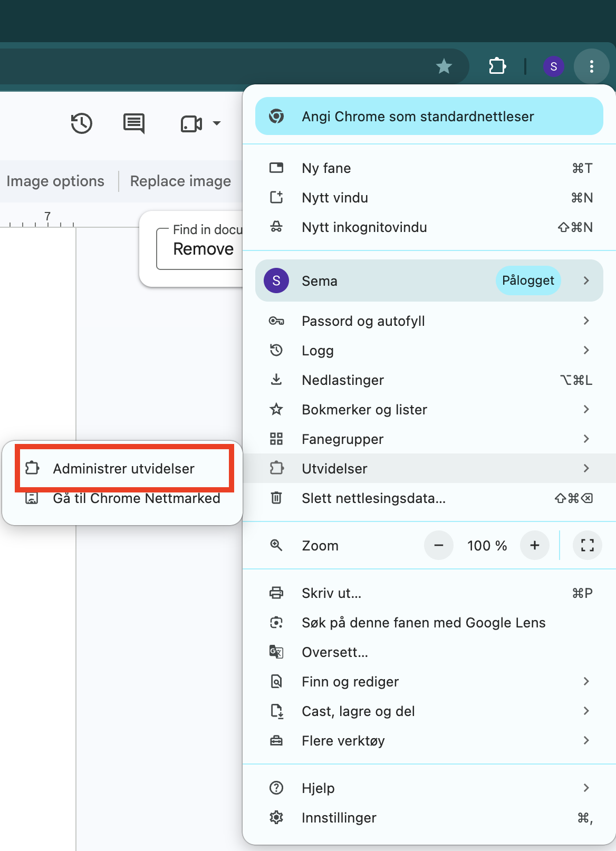Choose Oversett menu item
The width and height of the screenshot is (616, 851).
click(x=429, y=652)
